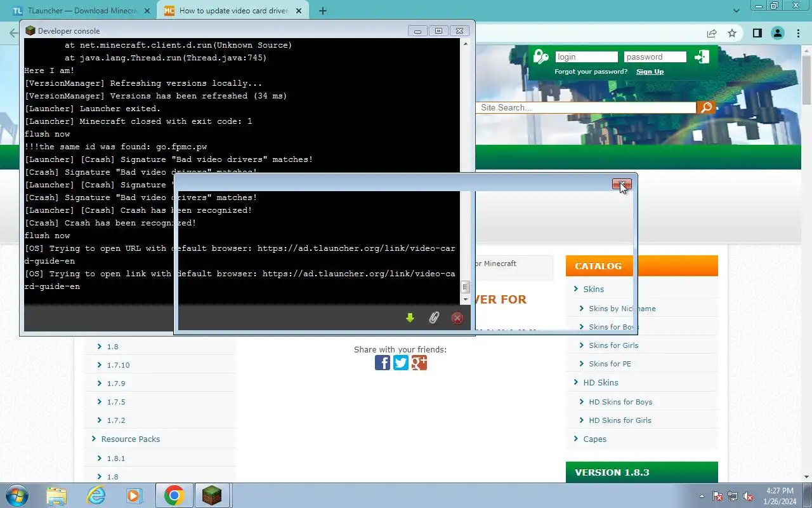Open a new browser tab
The width and height of the screenshot is (812, 508).
click(x=322, y=11)
